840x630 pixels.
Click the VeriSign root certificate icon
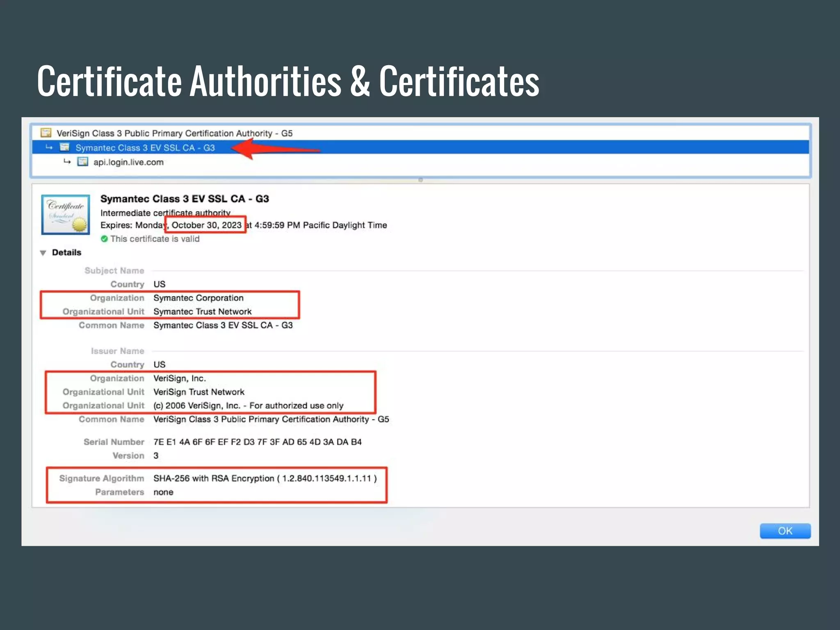[x=46, y=133]
